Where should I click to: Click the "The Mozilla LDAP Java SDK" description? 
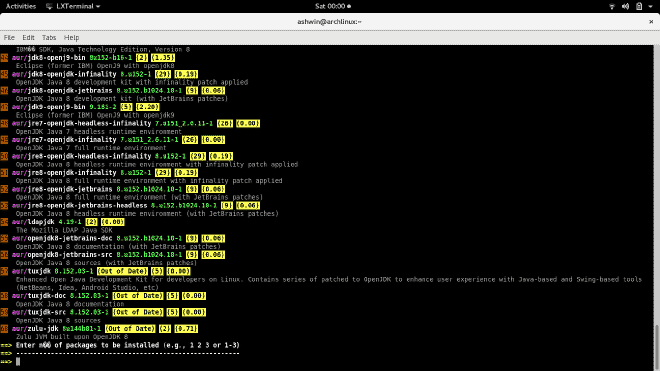[x=64, y=230]
